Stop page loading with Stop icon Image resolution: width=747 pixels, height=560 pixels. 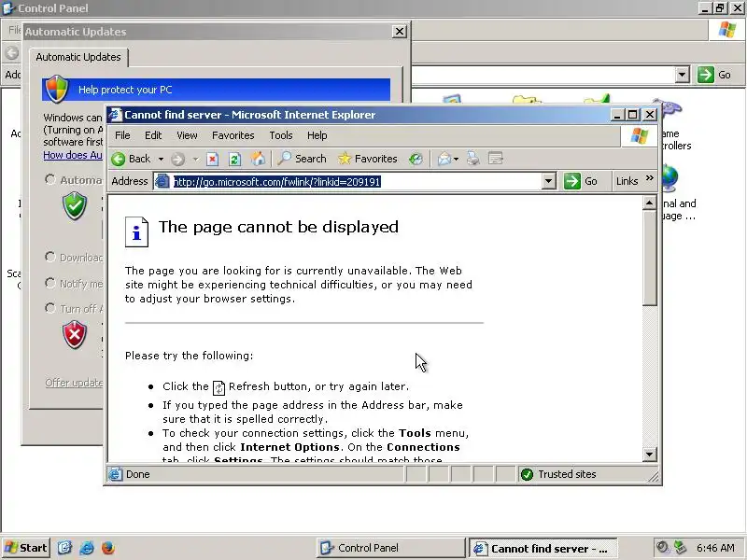213,159
